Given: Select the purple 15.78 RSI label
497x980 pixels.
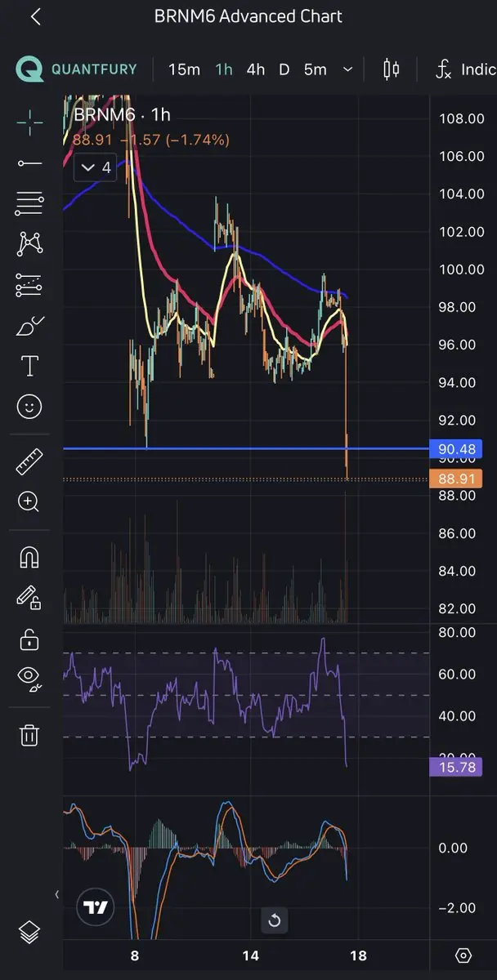Looking at the screenshot, I should (x=456, y=767).
